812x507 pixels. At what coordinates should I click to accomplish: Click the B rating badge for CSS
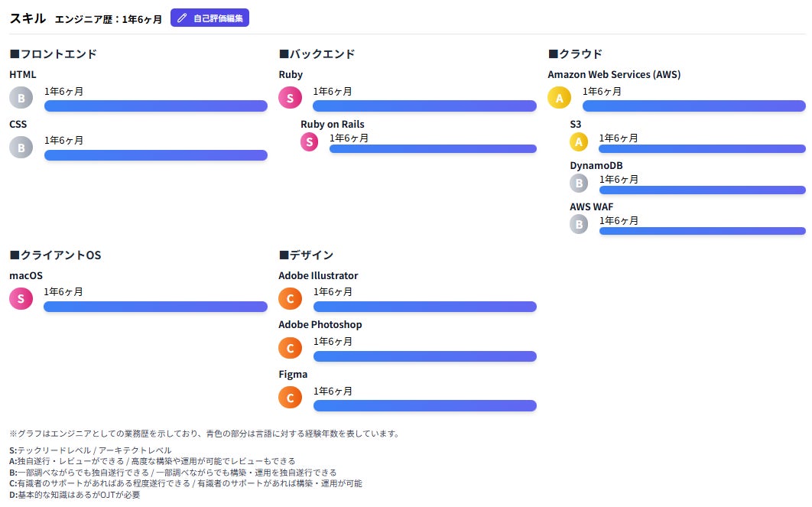pyautogui.click(x=21, y=147)
